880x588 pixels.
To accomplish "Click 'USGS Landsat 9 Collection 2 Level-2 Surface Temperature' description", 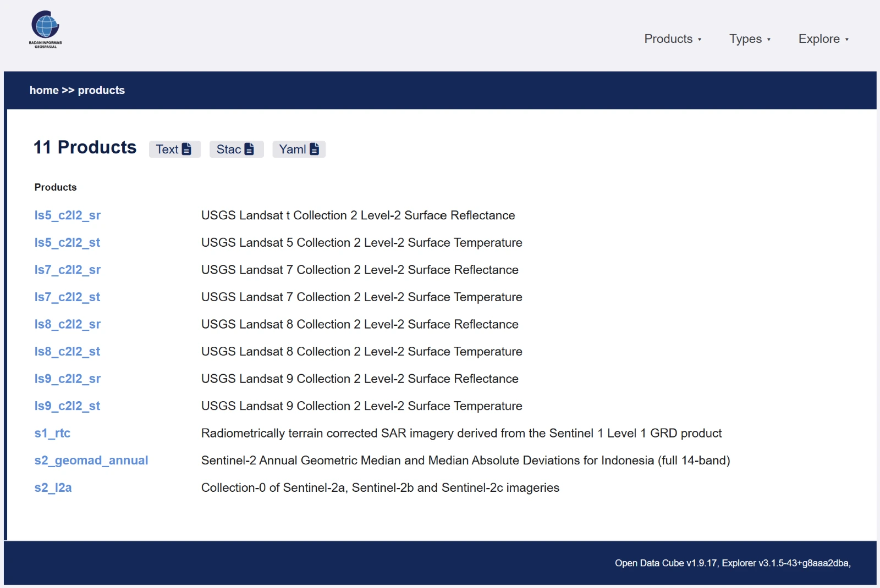I will (x=362, y=406).
